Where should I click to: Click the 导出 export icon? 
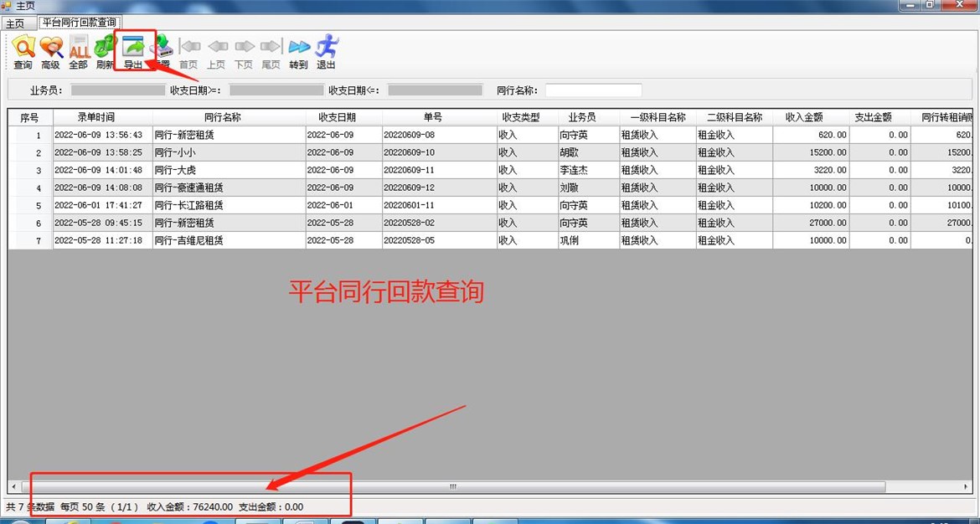[133, 53]
